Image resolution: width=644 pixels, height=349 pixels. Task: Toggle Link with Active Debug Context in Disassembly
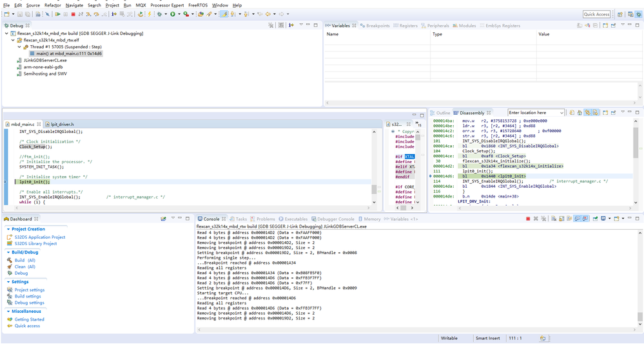588,113
